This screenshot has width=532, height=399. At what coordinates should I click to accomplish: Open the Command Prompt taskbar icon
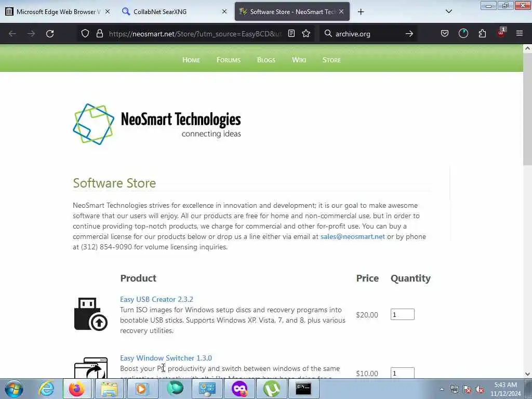[303, 389]
